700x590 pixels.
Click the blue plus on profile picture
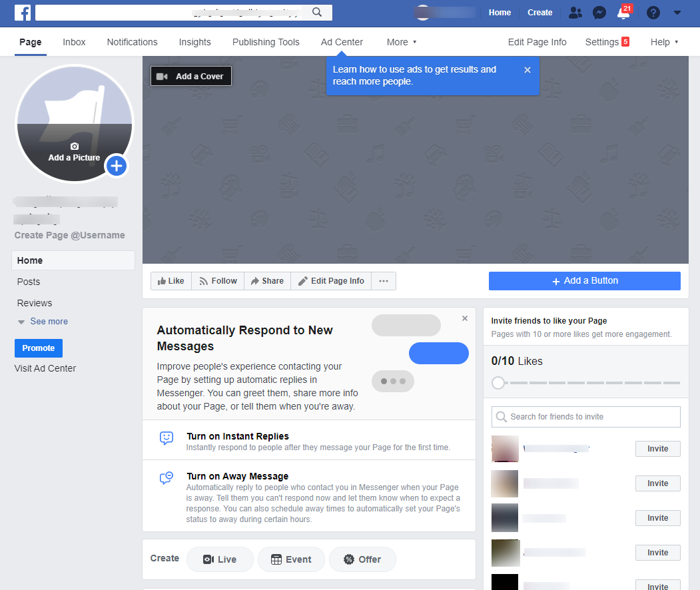click(117, 166)
